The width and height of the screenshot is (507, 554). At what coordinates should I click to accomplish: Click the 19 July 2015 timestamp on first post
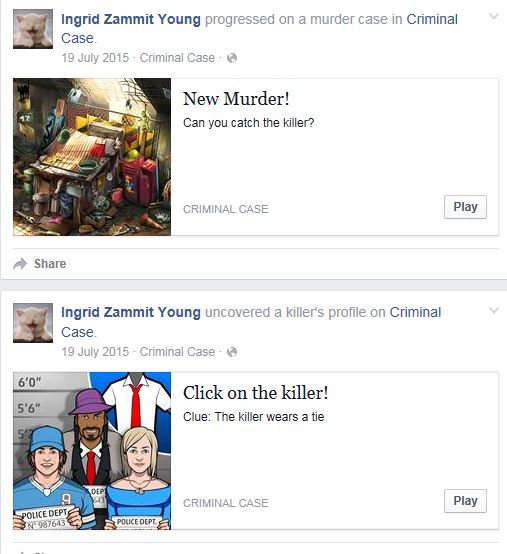point(95,58)
